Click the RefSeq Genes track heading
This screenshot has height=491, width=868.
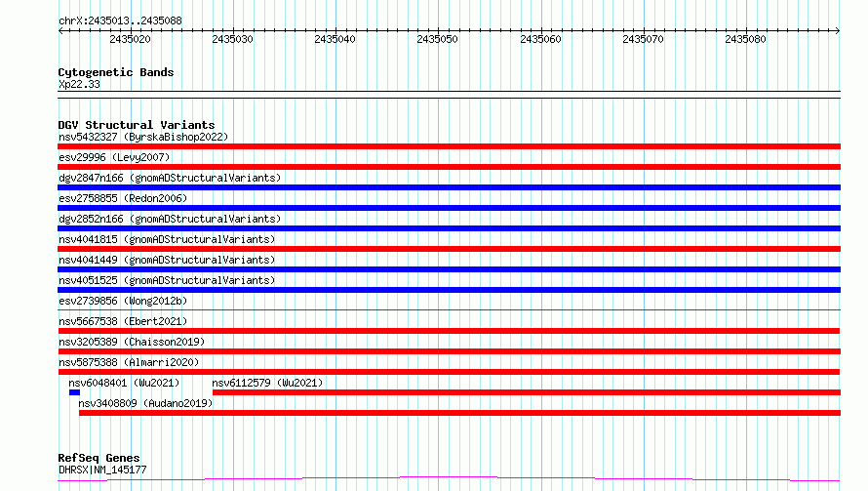[99, 458]
